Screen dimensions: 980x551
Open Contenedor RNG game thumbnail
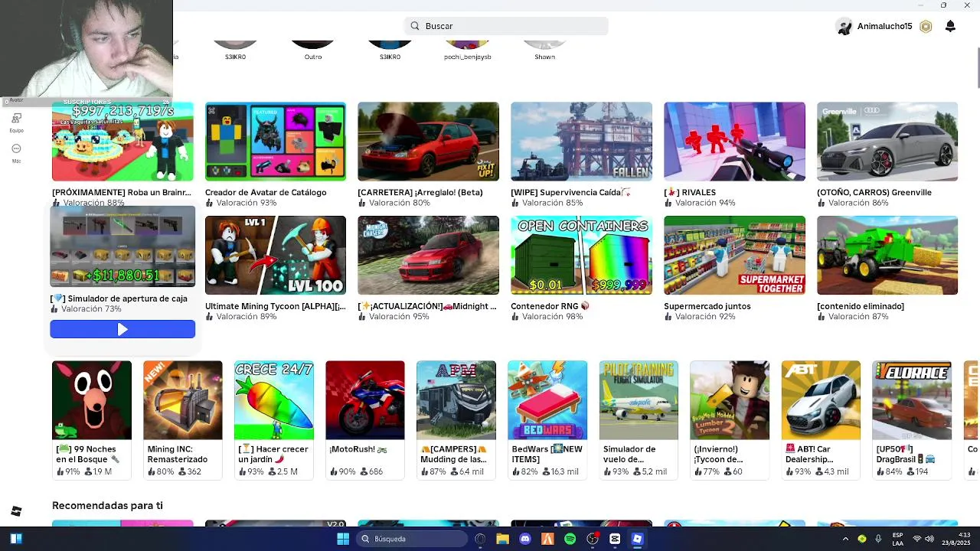(581, 255)
